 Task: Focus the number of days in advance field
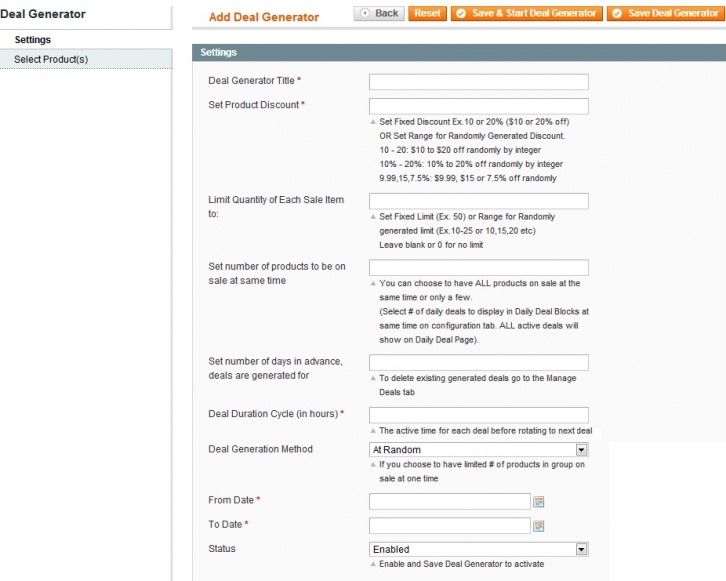tap(479, 362)
